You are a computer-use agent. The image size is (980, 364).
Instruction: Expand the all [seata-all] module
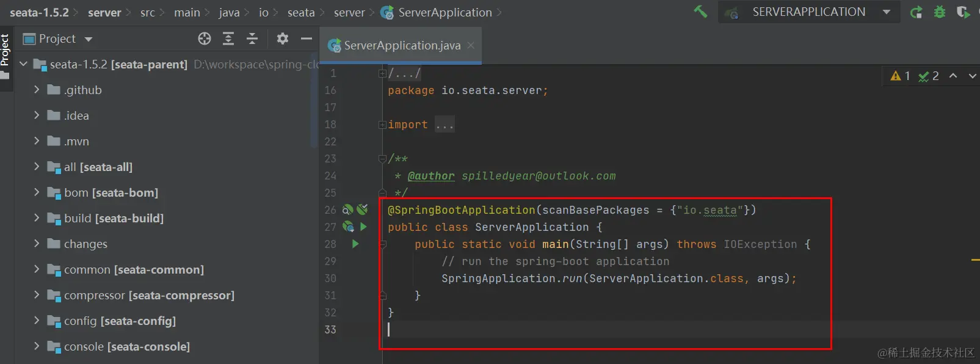tap(36, 166)
